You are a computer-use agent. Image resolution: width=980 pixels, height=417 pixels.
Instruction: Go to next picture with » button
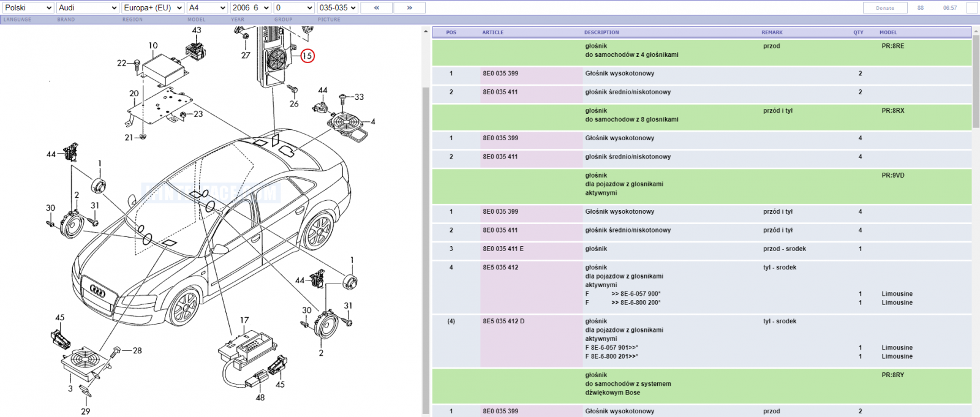pos(409,8)
